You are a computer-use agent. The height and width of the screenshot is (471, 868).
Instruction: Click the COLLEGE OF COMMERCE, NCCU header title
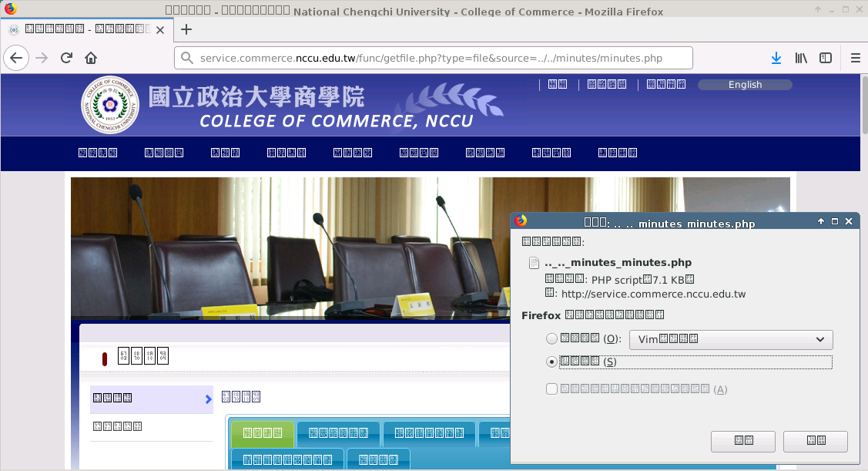pyautogui.click(x=336, y=121)
